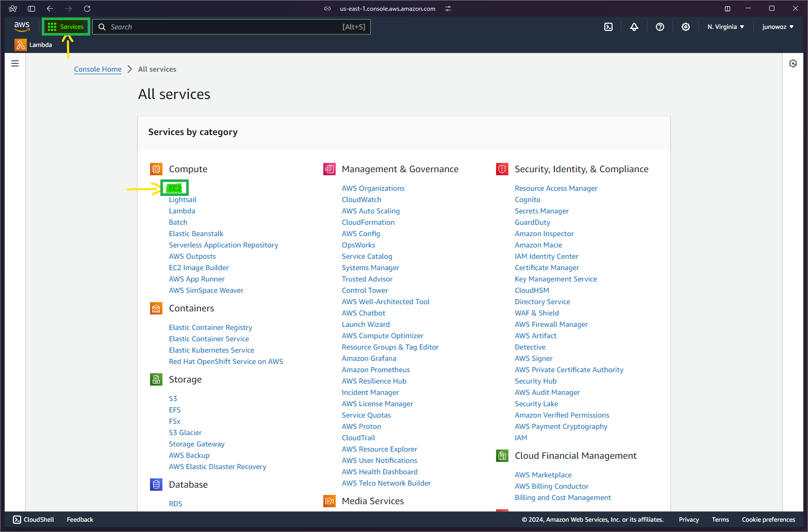Open the notifications bell icon
This screenshot has width=808, height=532.
(x=634, y=26)
